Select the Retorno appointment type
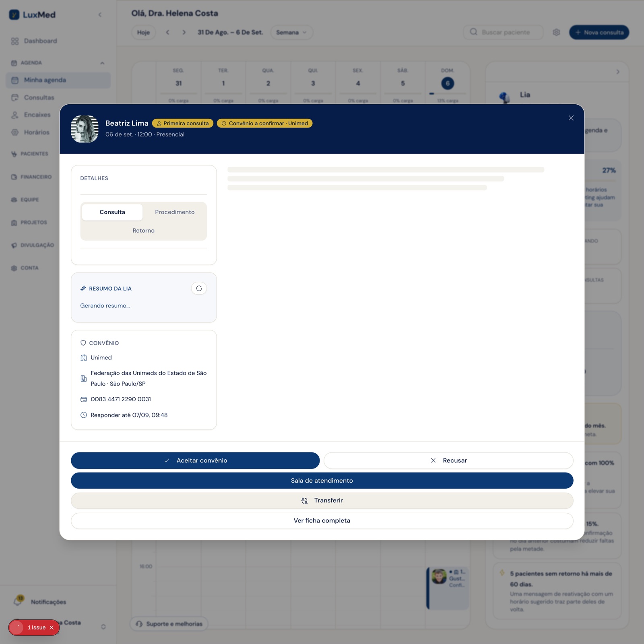This screenshot has width=644, height=644. (x=144, y=231)
